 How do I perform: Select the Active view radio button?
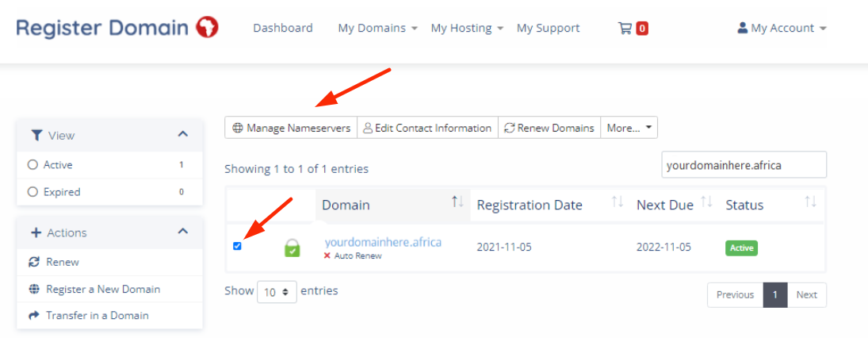pos(33,165)
